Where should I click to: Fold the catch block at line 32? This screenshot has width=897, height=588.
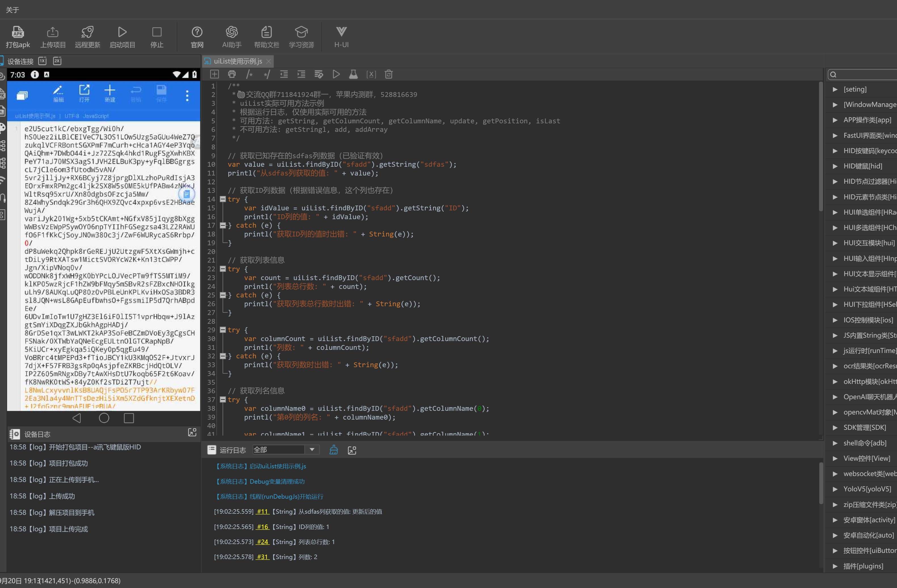coord(223,356)
